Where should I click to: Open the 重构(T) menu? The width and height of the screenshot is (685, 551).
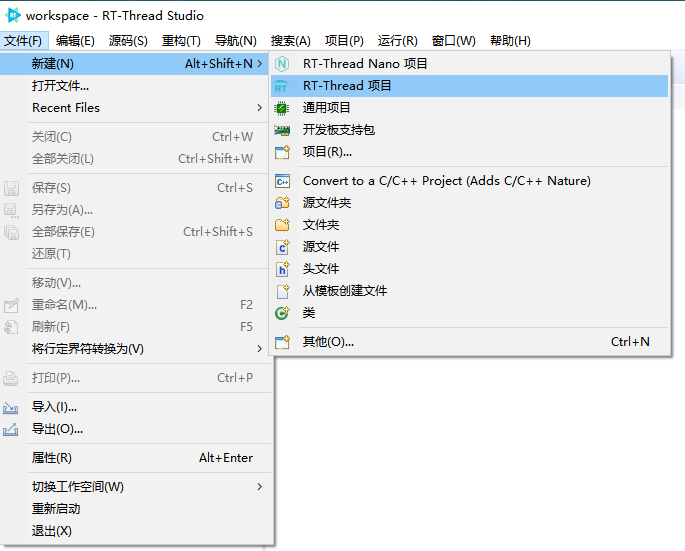pyautogui.click(x=181, y=41)
